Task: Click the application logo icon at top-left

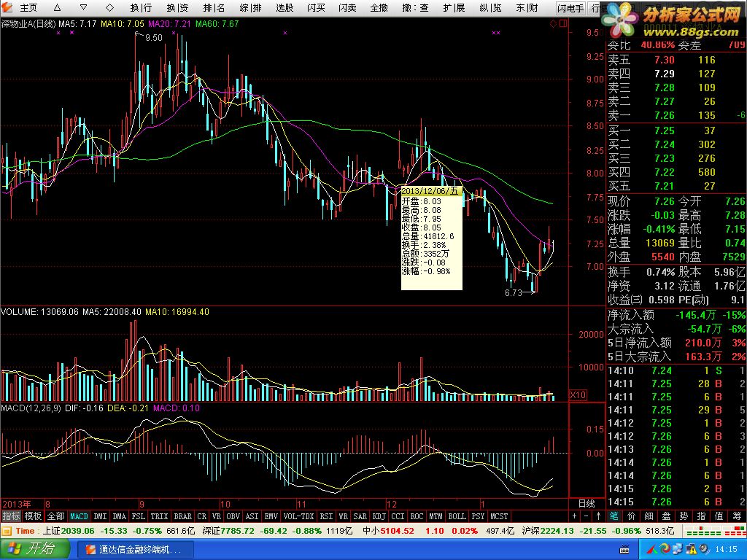Action: pyautogui.click(x=7, y=7)
